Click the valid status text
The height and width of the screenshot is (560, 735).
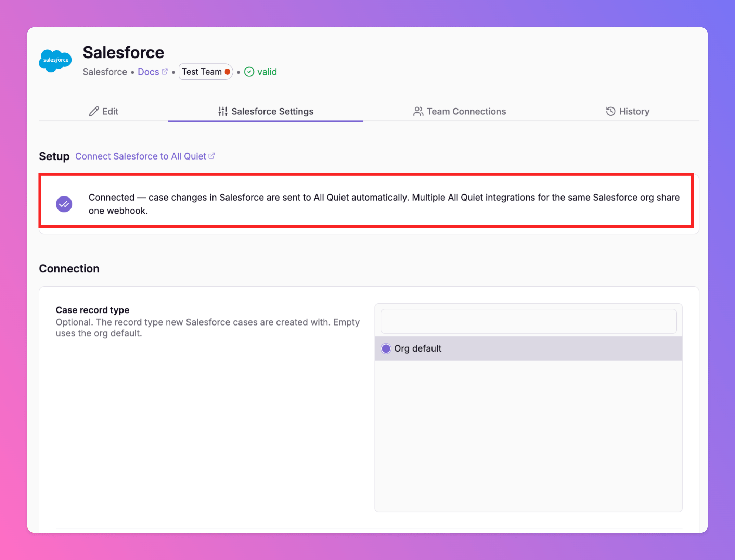(267, 72)
